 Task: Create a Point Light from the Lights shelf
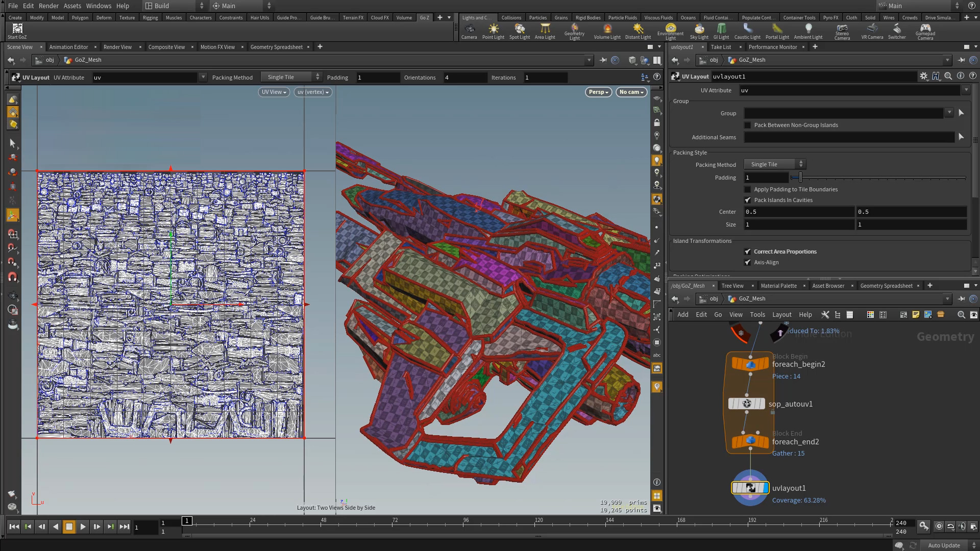click(494, 31)
